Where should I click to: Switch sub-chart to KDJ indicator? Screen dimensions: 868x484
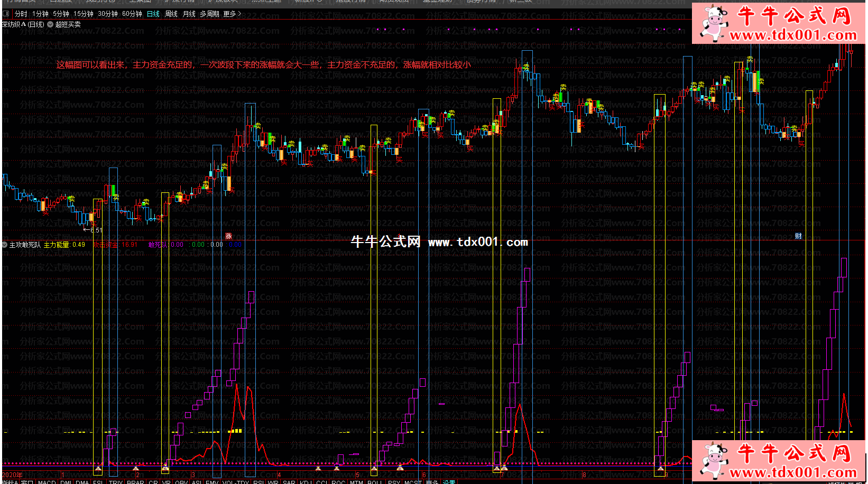(x=305, y=481)
